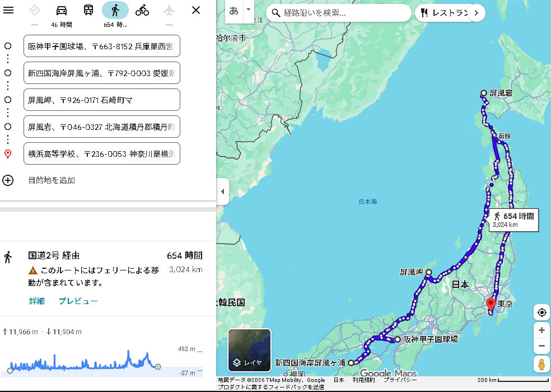
Task: Open Street View pegman
Action: coord(541,365)
